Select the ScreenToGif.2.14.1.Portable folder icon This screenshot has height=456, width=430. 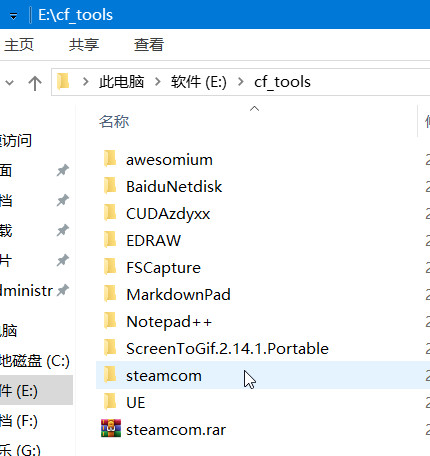110,348
